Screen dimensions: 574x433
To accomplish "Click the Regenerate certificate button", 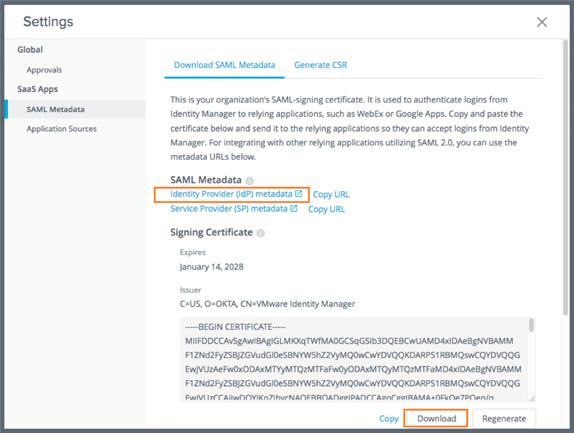I will pos(504,418).
